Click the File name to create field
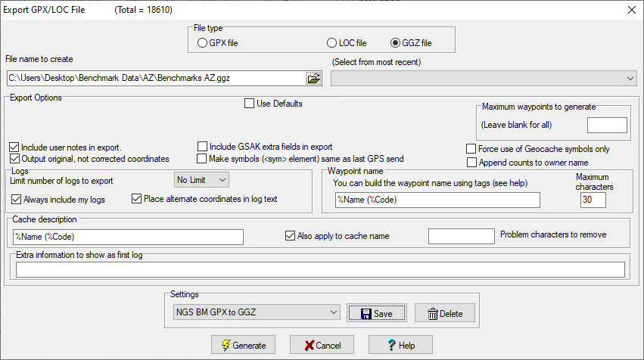This screenshot has height=360, width=644. [157, 78]
